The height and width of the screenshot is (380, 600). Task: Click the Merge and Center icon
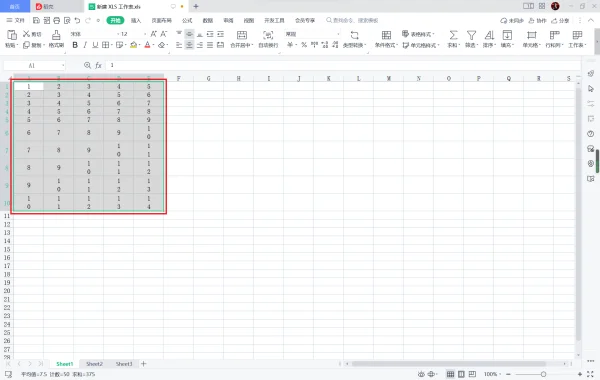(242, 35)
